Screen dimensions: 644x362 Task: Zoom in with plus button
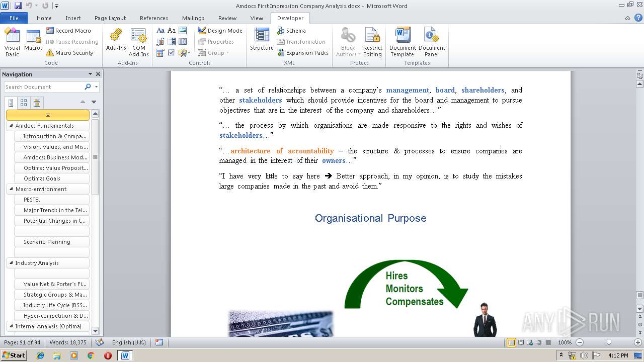638,342
